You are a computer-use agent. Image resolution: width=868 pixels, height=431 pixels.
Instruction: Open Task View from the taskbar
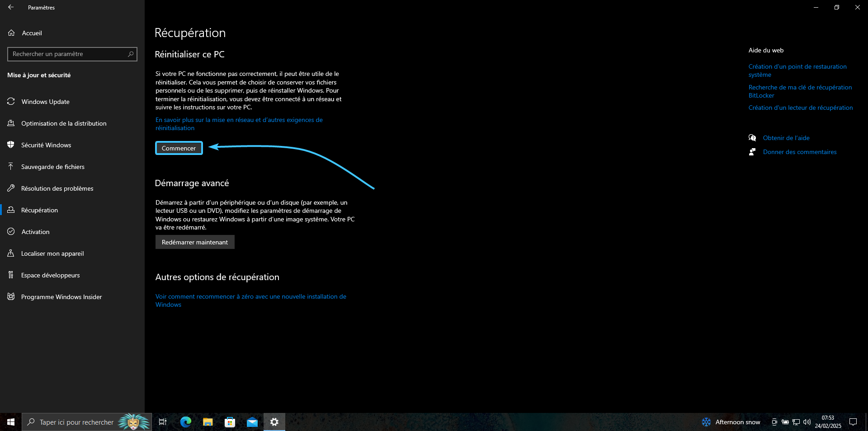[x=163, y=422]
